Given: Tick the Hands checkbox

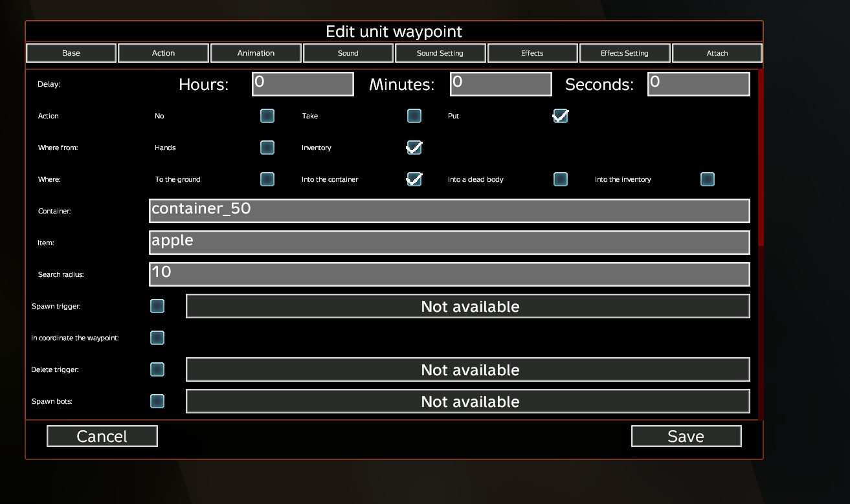Looking at the screenshot, I should coord(267,148).
